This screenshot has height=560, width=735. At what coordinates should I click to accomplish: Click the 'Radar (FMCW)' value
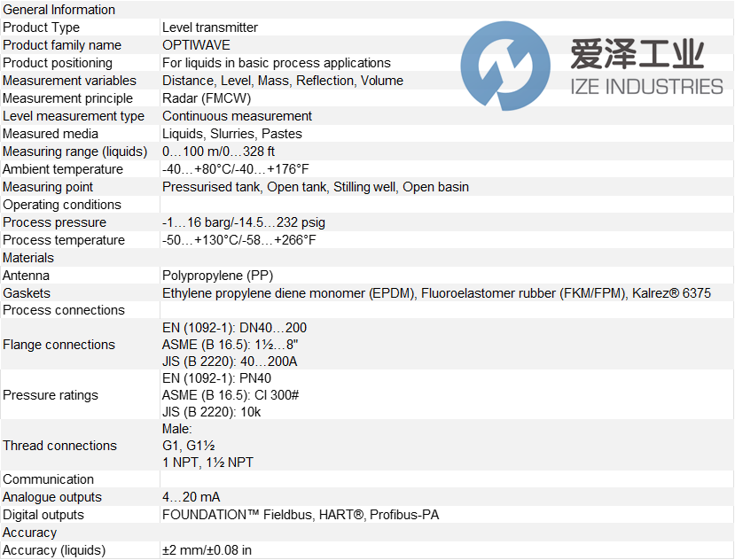point(207,98)
